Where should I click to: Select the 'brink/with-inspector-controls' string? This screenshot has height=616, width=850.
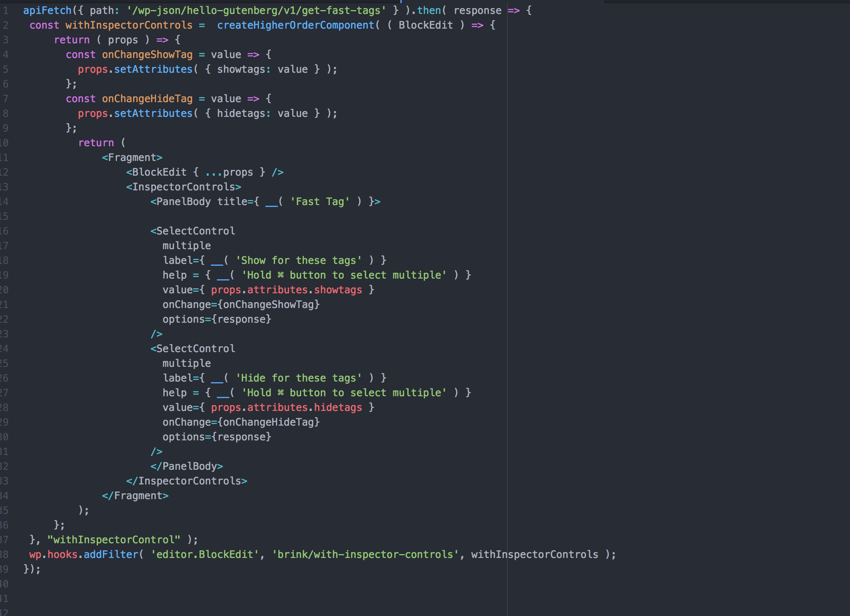[367, 554]
